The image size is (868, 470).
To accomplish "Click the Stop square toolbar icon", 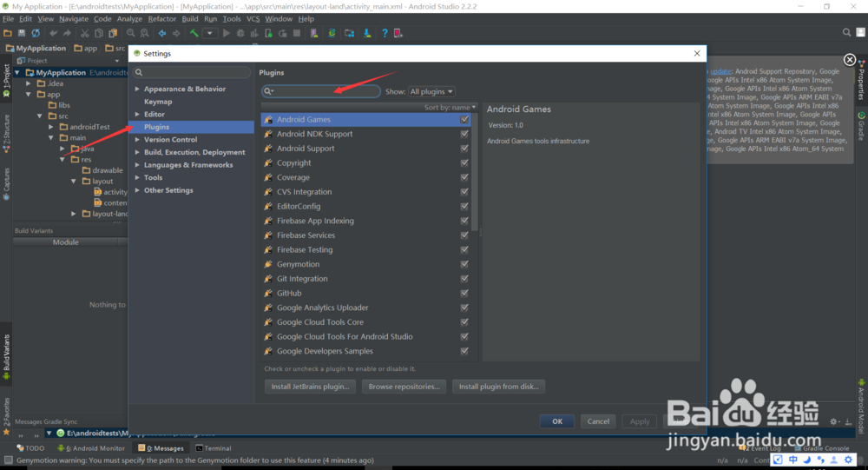I will pyautogui.click(x=297, y=33).
